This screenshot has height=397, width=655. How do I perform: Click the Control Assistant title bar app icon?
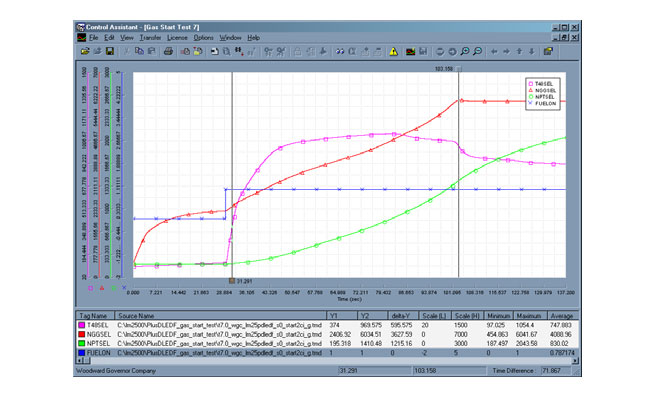[x=81, y=27]
